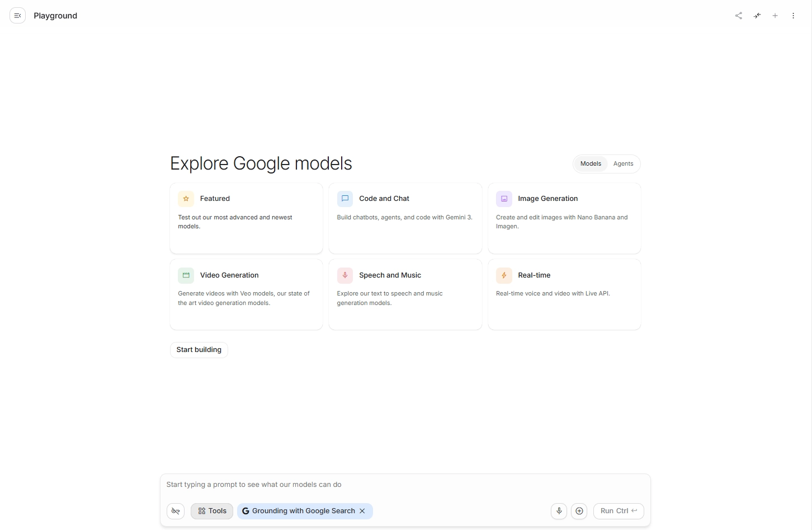Screen dimensions: 812x530
Task: Click the Image Generation picture icon
Action: coord(504,199)
